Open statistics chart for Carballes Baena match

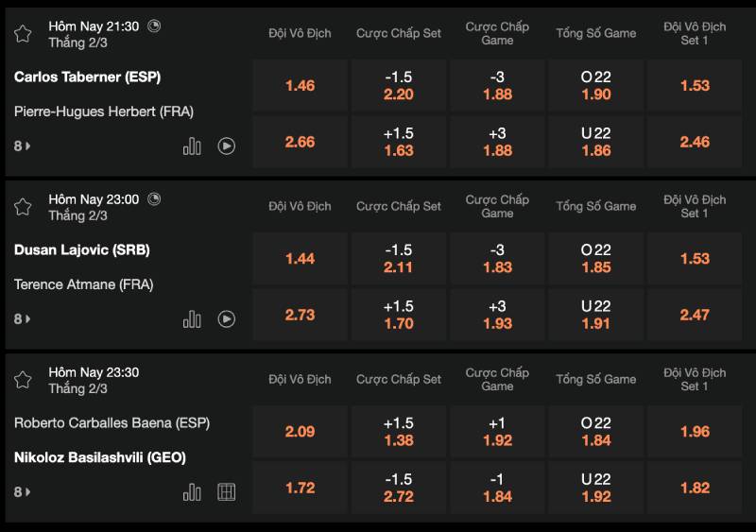pos(192,492)
